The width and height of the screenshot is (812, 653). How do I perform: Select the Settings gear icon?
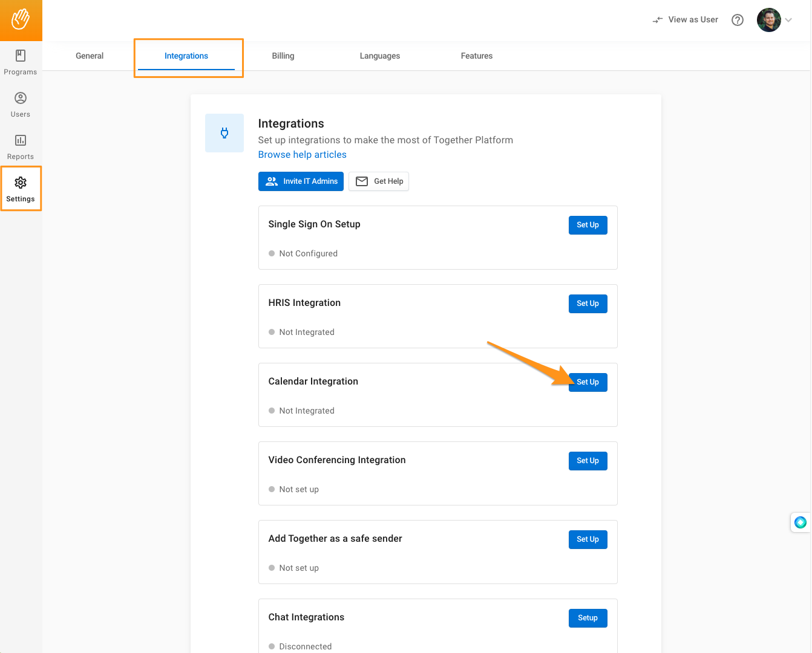pos(21,183)
